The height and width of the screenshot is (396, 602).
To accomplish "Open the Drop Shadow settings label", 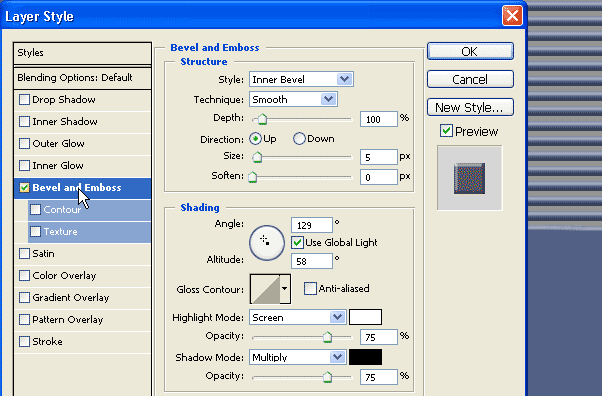I will tap(64, 99).
